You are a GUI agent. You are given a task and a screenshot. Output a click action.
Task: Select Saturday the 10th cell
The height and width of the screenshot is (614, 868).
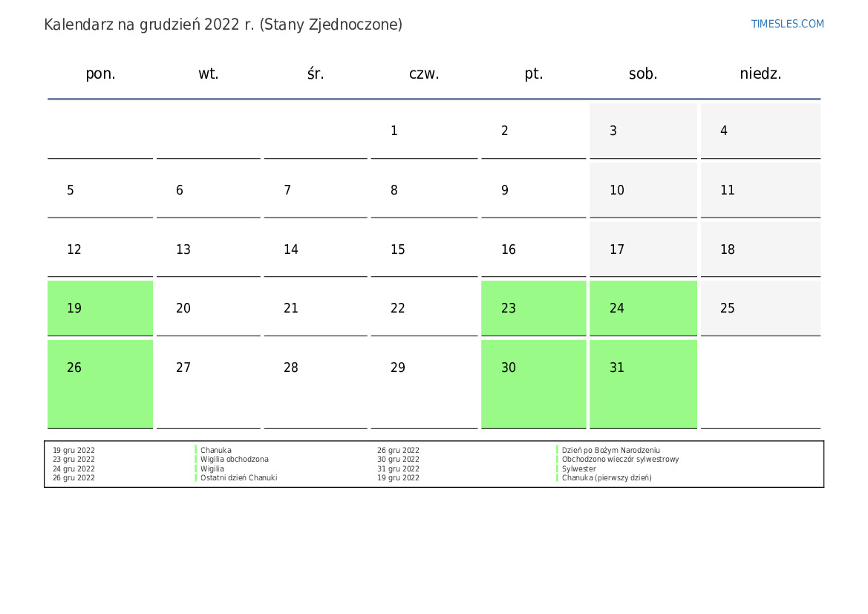(x=643, y=190)
